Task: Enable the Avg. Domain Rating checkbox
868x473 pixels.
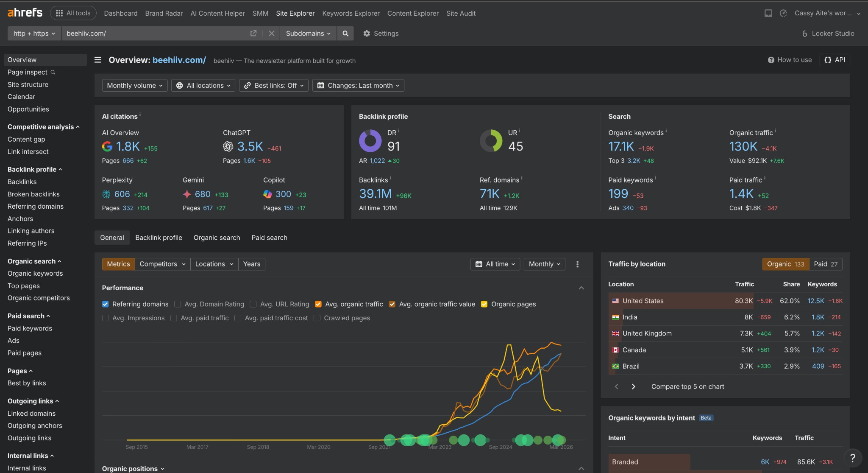Action: coord(178,304)
